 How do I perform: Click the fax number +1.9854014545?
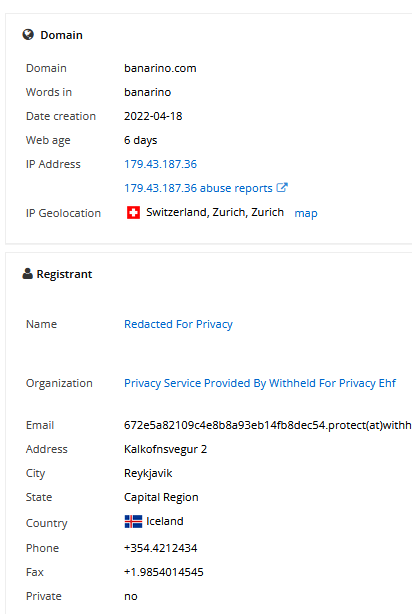(164, 572)
